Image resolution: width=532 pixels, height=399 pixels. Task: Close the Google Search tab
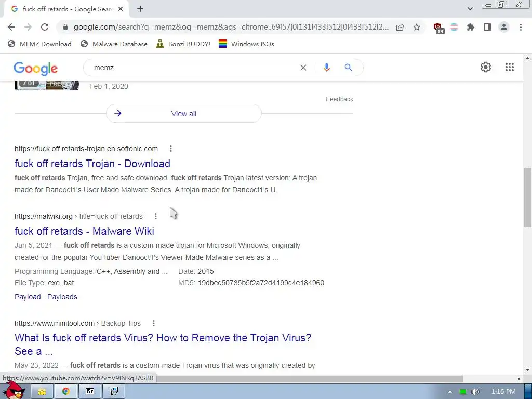point(121,9)
